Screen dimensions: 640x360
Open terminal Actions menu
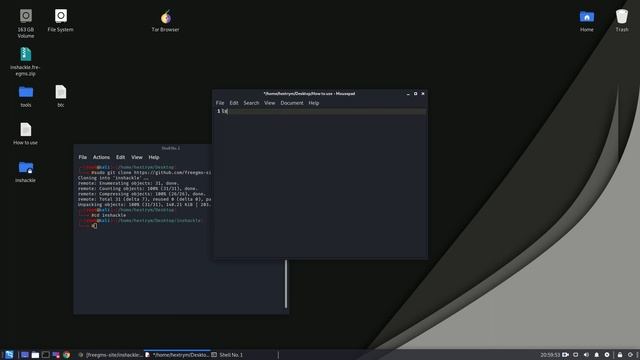[101, 157]
